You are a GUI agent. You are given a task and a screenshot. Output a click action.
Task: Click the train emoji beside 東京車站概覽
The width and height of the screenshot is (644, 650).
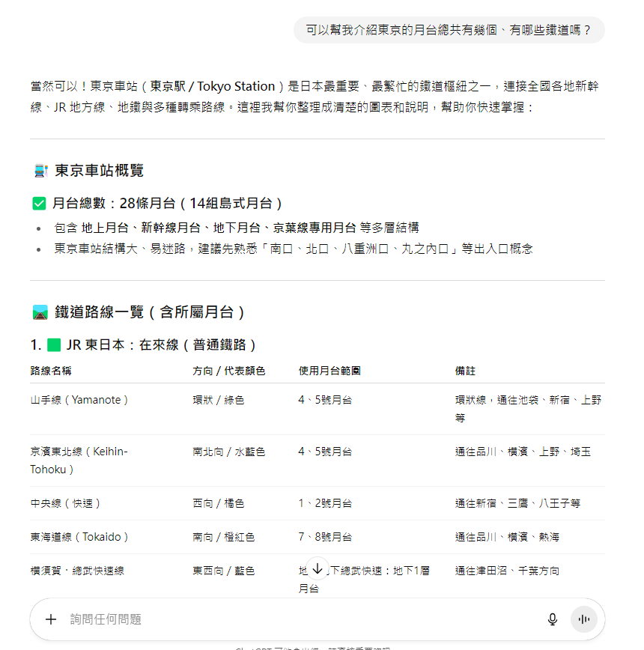click(x=40, y=171)
